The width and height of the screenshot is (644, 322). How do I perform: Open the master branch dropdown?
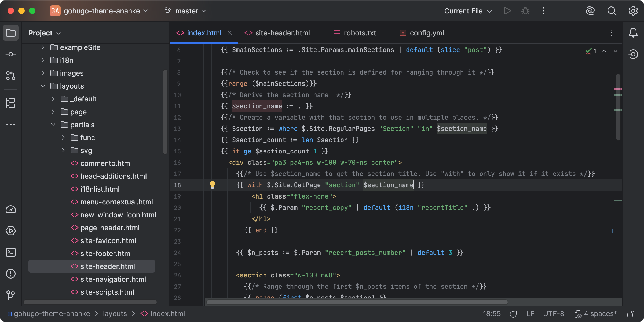[185, 11]
